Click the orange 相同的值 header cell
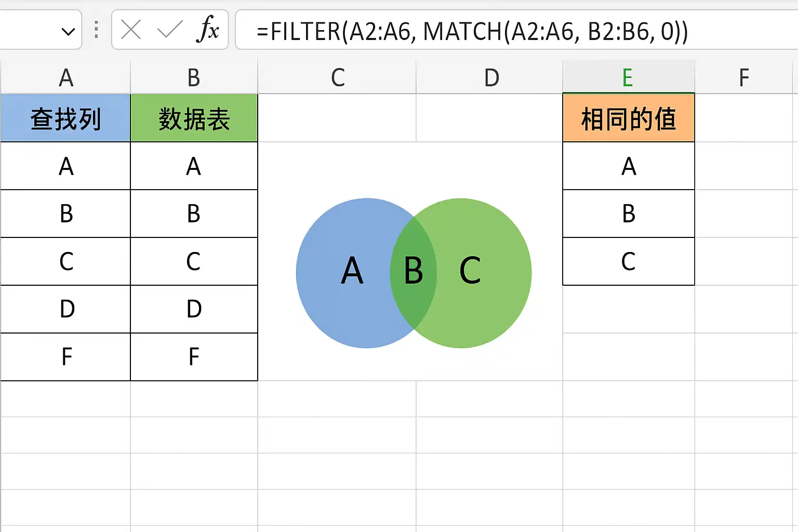The width and height of the screenshot is (798, 532). [x=629, y=118]
